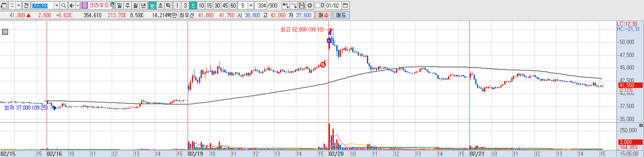
Task: Click the candlestick chart type icon
Action: pyautogui.click(x=285, y=5)
